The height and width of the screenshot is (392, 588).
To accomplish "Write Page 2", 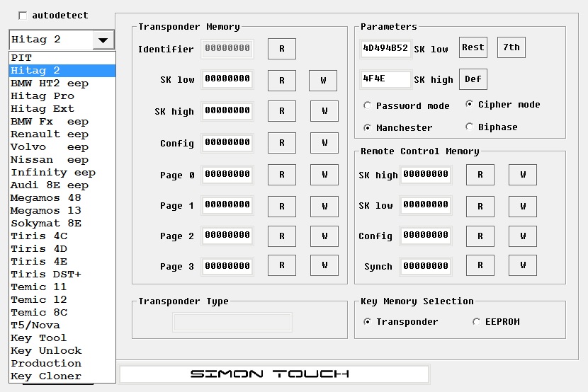I will tap(324, 236).
